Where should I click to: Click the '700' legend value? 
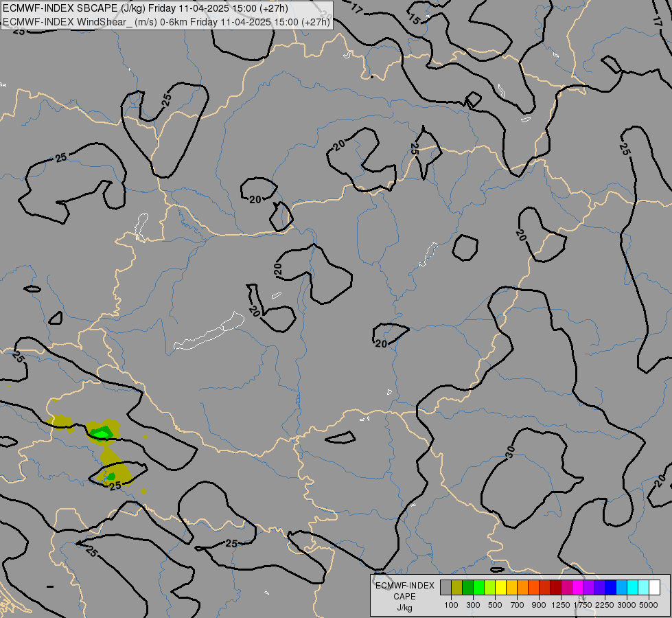[518, 605]
